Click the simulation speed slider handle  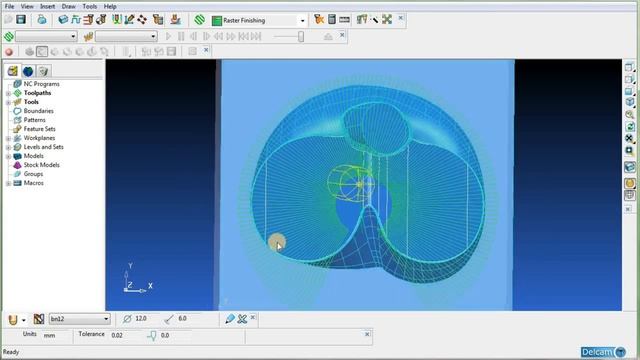(301, 37)
